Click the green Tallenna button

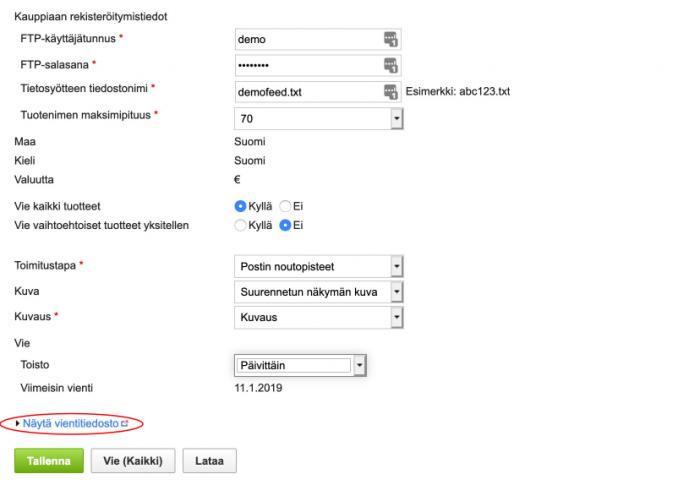pos(49,461)
